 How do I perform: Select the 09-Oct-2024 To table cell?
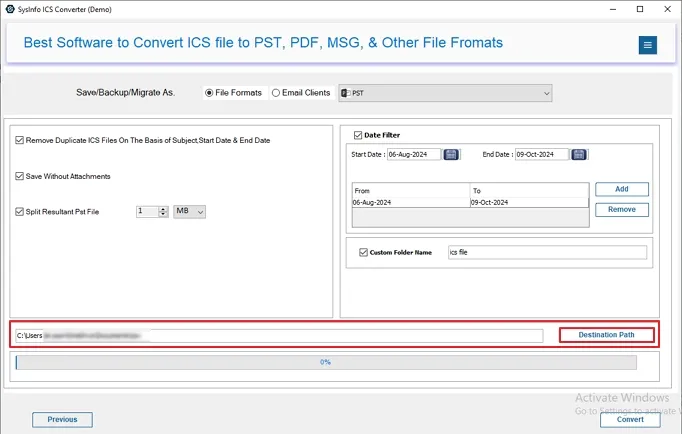(529, 203)
